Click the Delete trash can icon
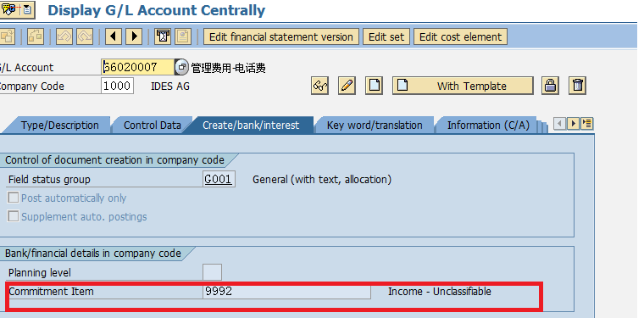The image size is (644, 318). click(x=577, y=86)
